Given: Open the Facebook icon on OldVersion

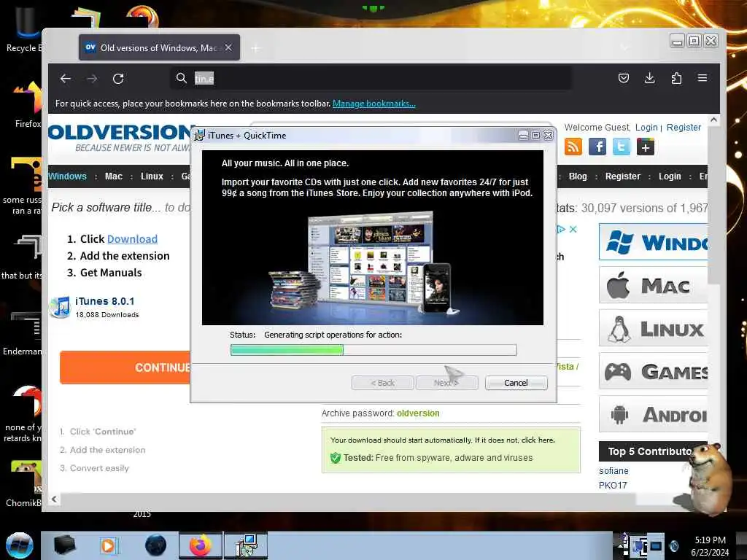Looking at the screenshot, I should pyautogui.click(x=597, y=147).
